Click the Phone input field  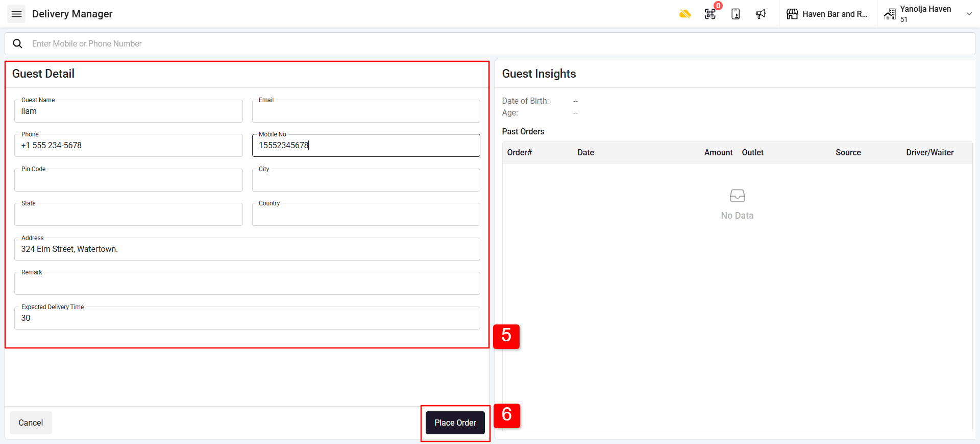(x=129, y=145)
